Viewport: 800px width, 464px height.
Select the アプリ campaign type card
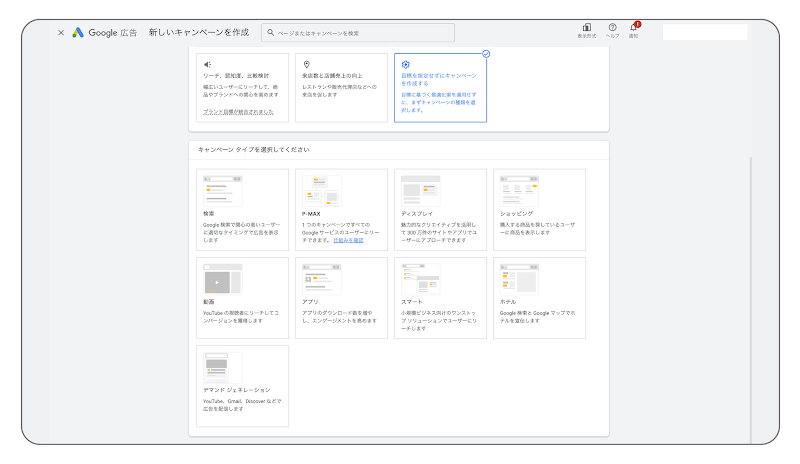coord(341,298)
